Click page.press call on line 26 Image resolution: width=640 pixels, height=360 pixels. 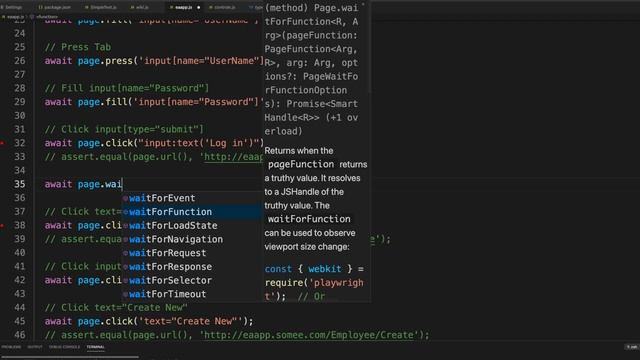[x=154, y=61]
